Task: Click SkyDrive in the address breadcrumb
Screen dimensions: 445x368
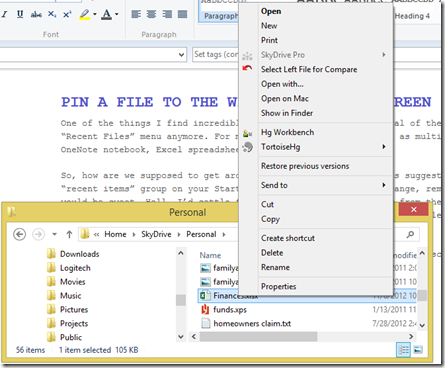Action: pos(156,234)
